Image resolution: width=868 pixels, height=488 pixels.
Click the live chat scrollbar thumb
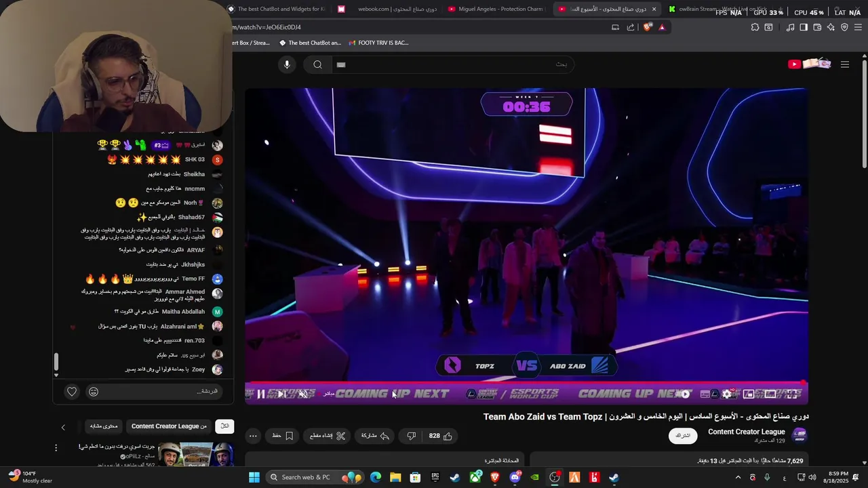[x=56, y=362]
